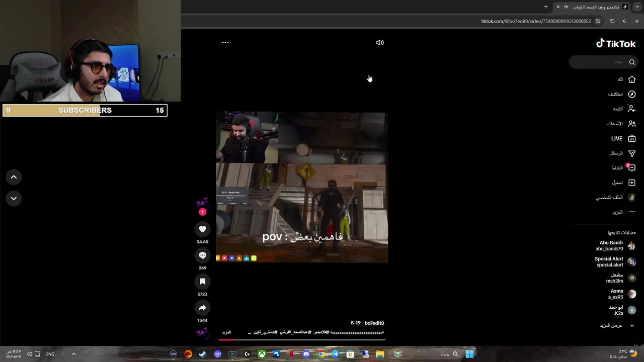Image resolution: width=644 pixels, height=362 pixels.
Task: Click the address bar URL field
Action: (536, 21)
